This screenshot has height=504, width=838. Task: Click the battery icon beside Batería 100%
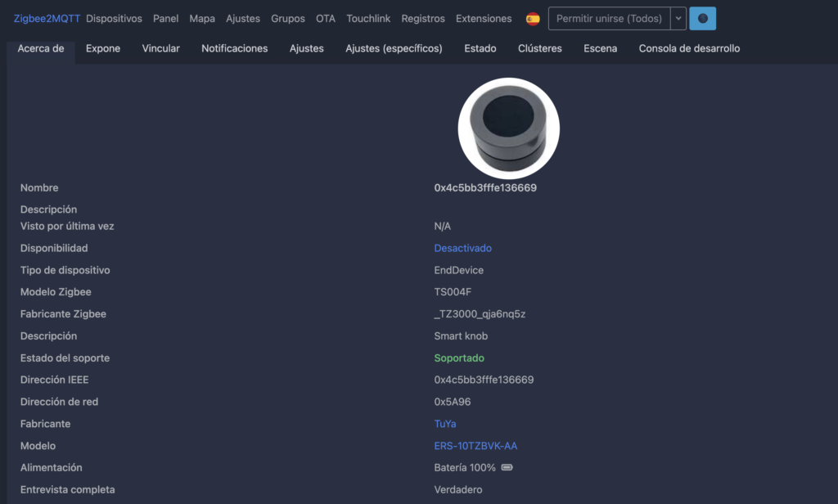coord(507,467)
